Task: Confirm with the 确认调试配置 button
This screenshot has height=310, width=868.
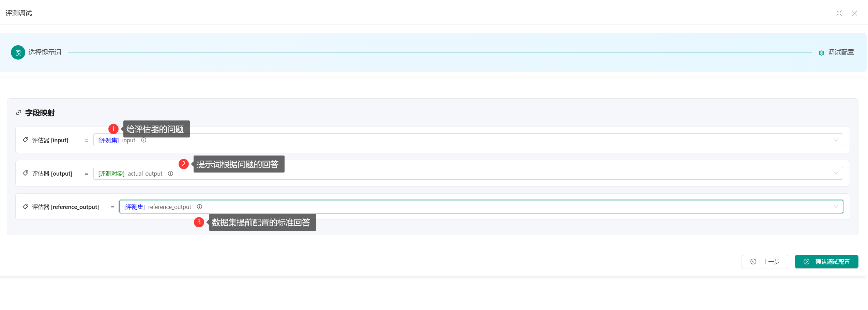Action: (x=826, y=262)
